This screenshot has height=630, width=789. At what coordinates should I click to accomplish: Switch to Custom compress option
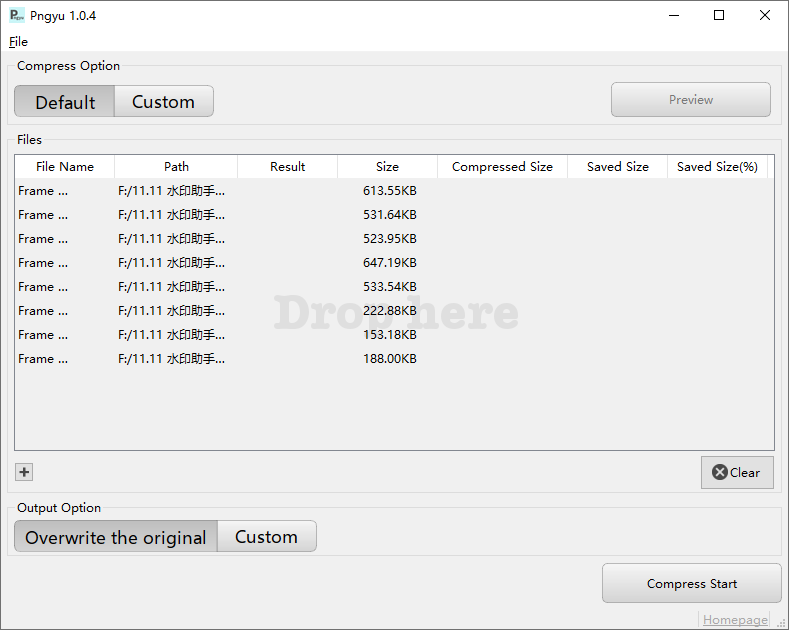(x=163, y=102)
